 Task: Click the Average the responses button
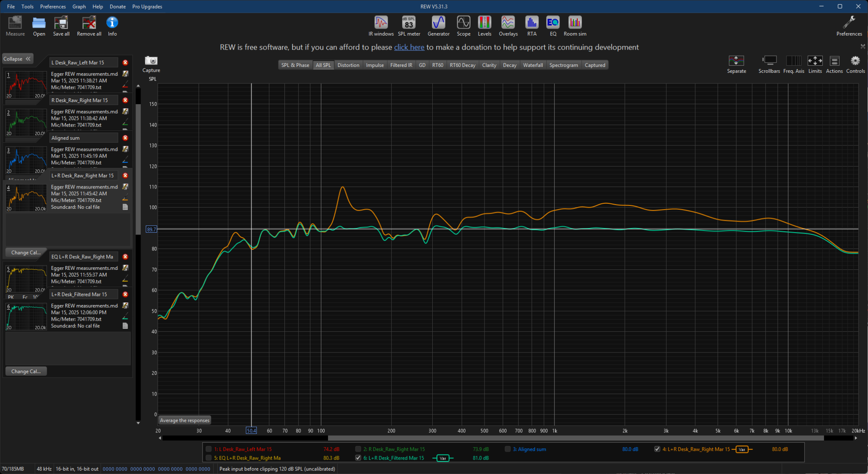(185, 420)
